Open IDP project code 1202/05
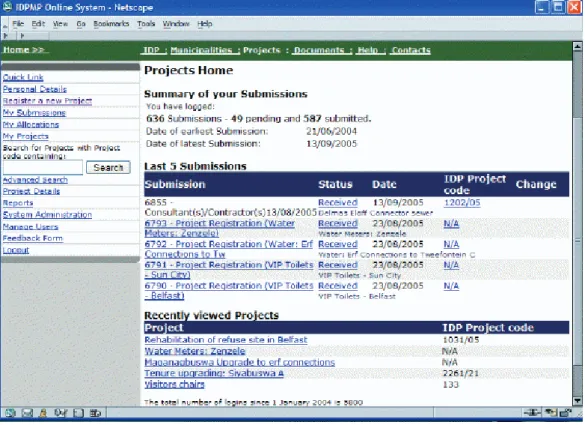Image resolution: width=585 pixels, height=425 pixels. 462,203
